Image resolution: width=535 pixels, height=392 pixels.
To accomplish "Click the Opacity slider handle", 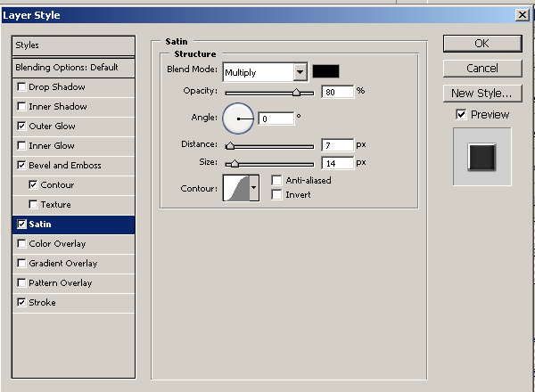I will point(296,92).
